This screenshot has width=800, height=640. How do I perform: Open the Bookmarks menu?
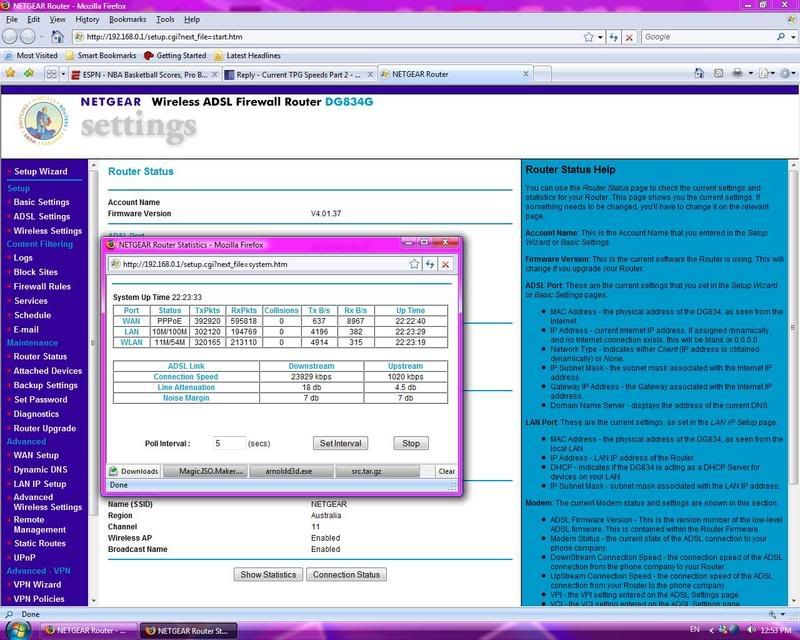(x=128, y=19)
